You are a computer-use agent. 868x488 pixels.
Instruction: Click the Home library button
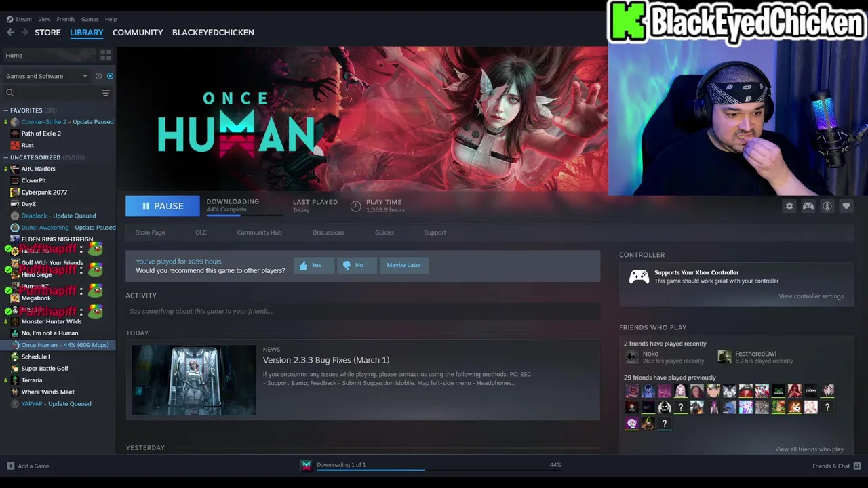tap(50, 55)
